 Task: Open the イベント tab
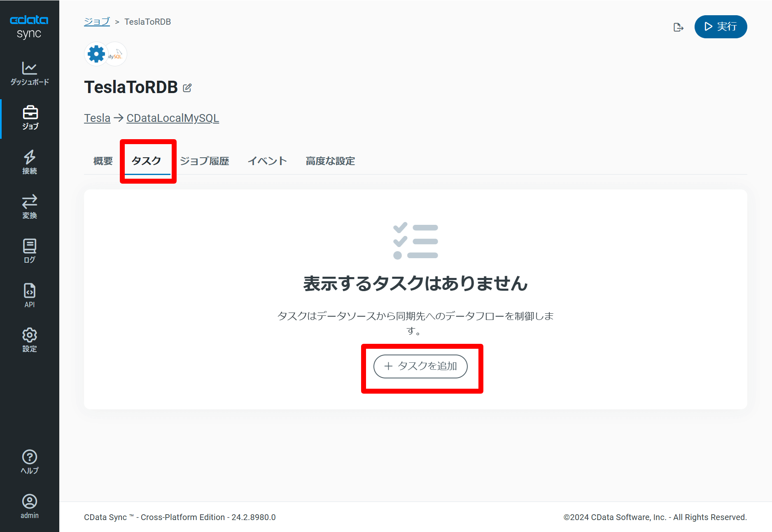pos(267,161)
